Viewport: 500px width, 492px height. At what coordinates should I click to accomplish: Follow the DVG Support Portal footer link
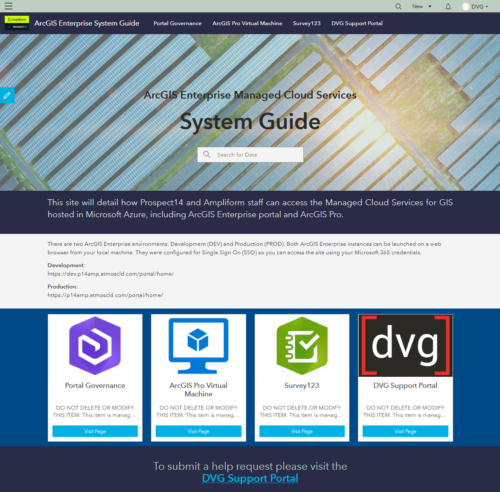coord(250,478)
